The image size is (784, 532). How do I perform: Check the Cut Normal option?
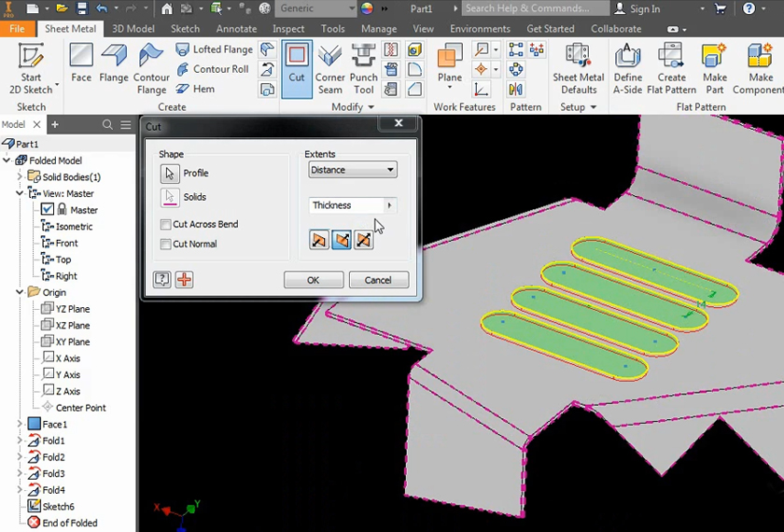click(166, 245)
